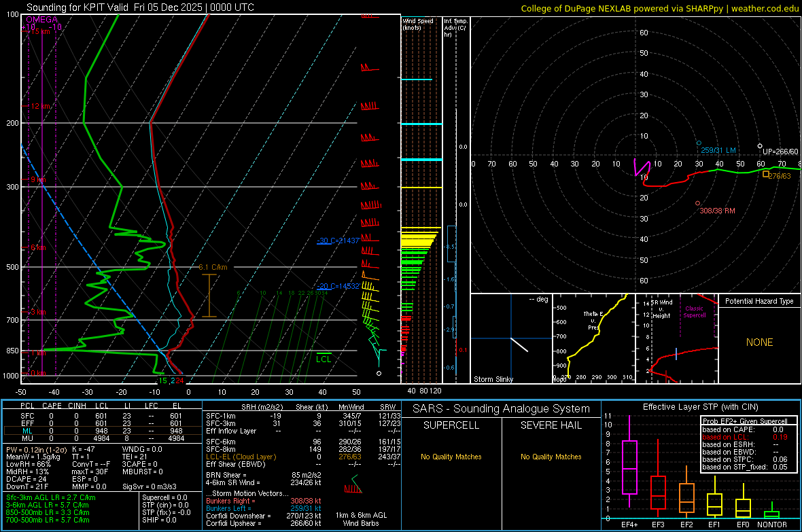Click the '12 km' height marker

click(41, 106)
